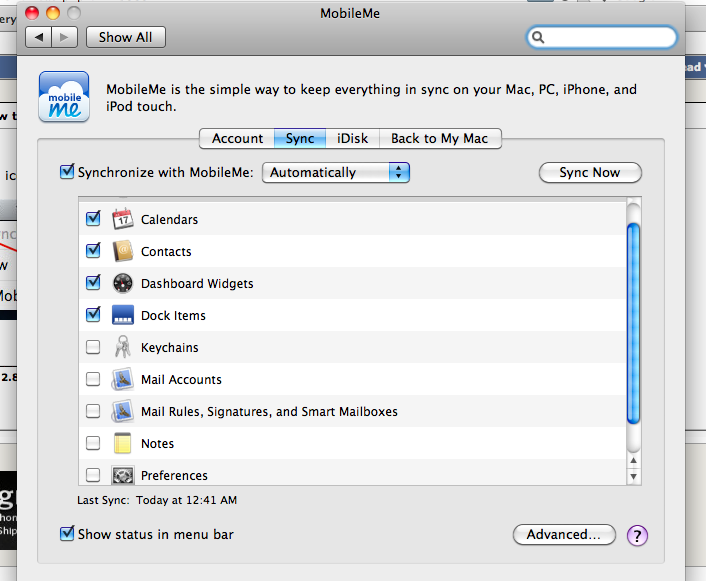Click in the preferences search field

click(x=602, y=37)
